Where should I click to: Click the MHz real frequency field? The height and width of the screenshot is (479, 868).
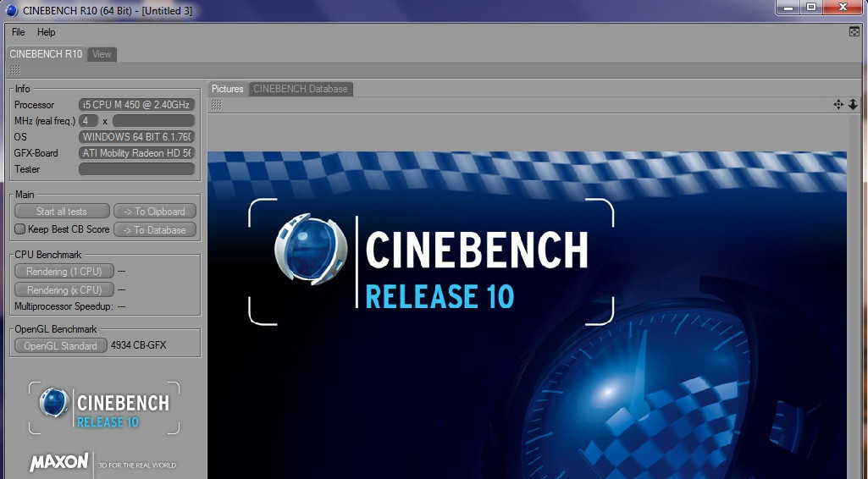153,120
